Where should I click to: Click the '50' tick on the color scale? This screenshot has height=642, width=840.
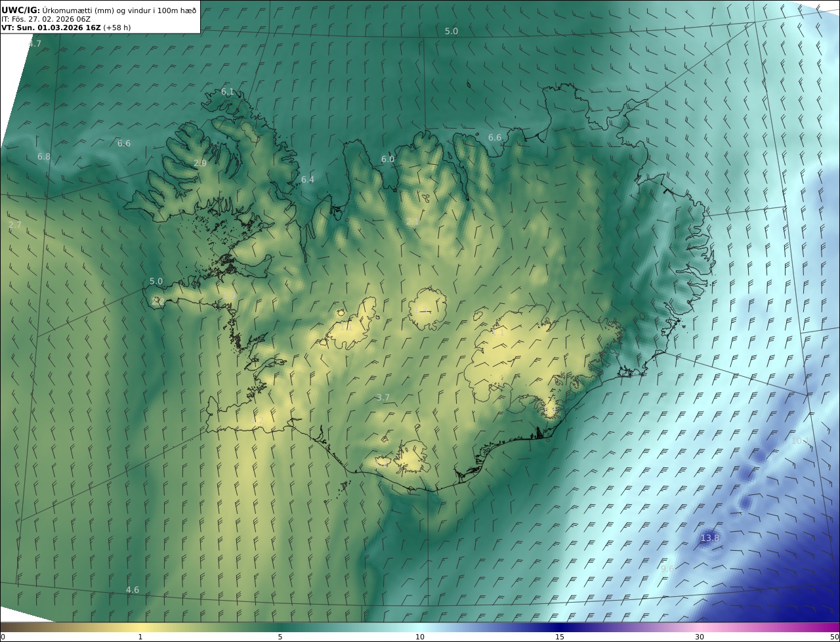pos(834,637)
